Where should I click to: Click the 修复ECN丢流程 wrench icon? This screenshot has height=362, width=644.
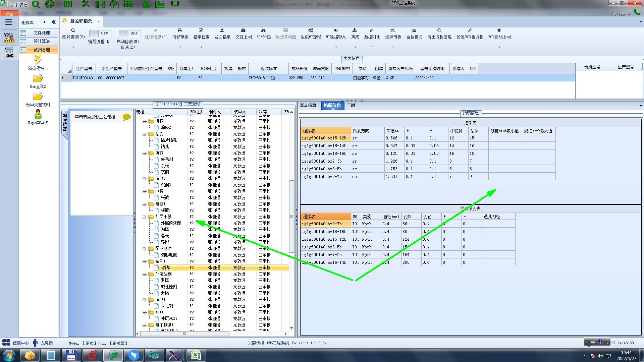470,31
